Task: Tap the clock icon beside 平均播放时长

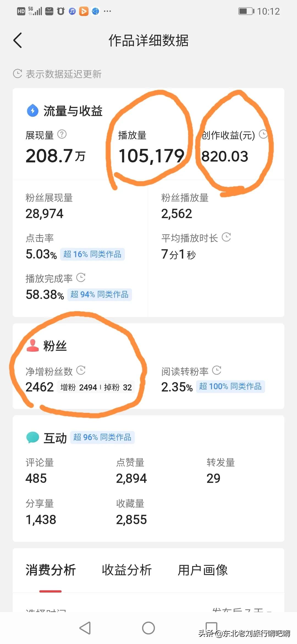Action: pyautogui.click(x=226, y=237)
